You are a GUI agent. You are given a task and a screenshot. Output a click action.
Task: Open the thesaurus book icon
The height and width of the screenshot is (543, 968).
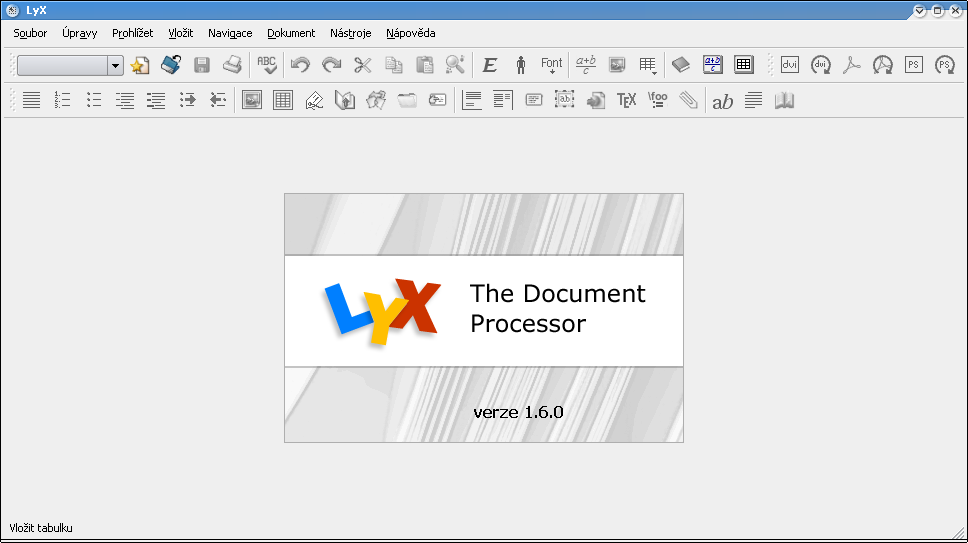pos(785,100)
